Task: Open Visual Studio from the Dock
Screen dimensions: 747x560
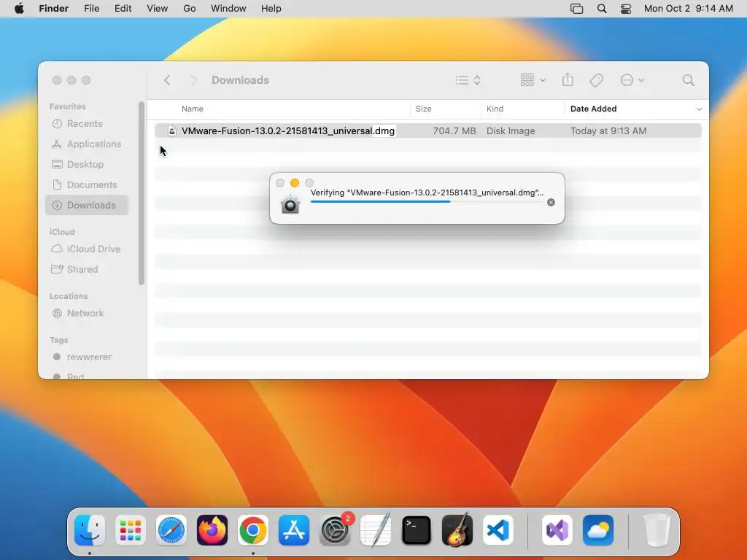Action: (x=557, y=531)
